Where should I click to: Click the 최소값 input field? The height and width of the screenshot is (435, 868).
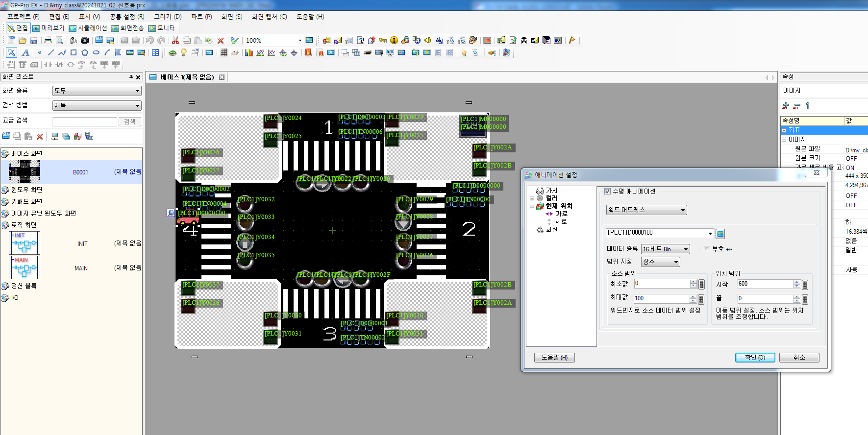click(x=662, y=284)
